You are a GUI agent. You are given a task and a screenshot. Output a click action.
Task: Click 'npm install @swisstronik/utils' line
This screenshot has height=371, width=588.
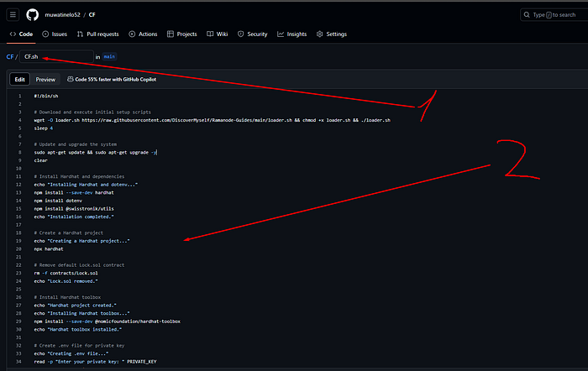point(74,209)
